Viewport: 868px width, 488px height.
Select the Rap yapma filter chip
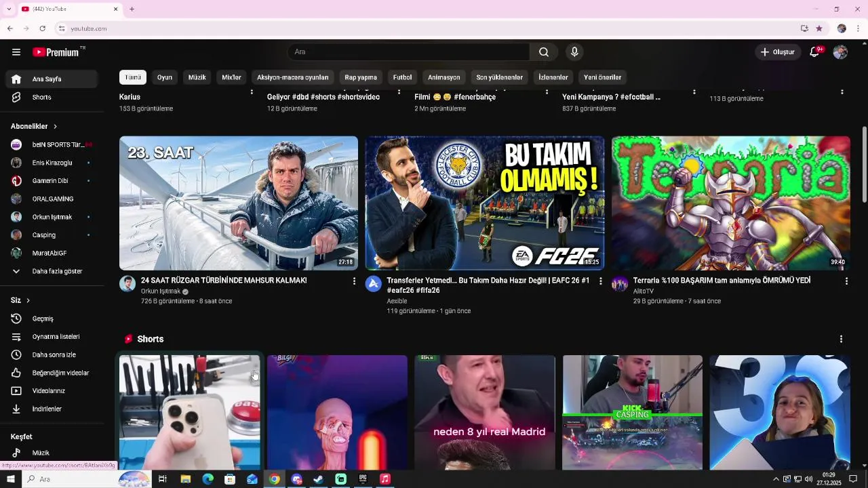click(361, 77)
